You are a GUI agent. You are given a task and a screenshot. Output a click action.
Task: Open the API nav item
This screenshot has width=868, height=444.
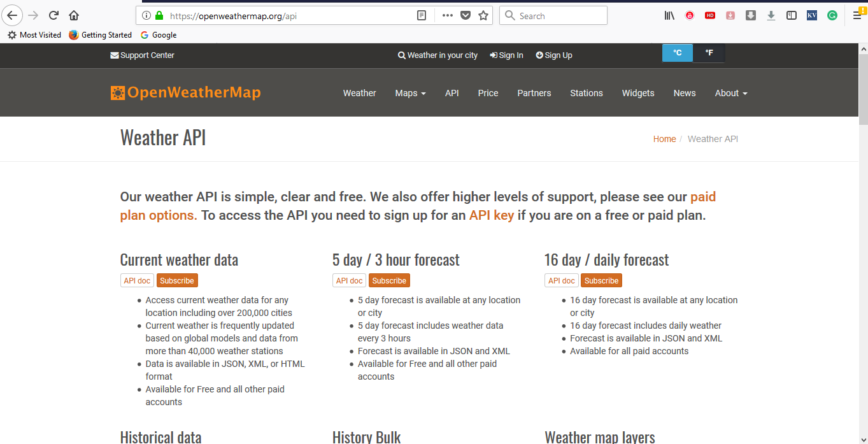[x=452, y=93]
